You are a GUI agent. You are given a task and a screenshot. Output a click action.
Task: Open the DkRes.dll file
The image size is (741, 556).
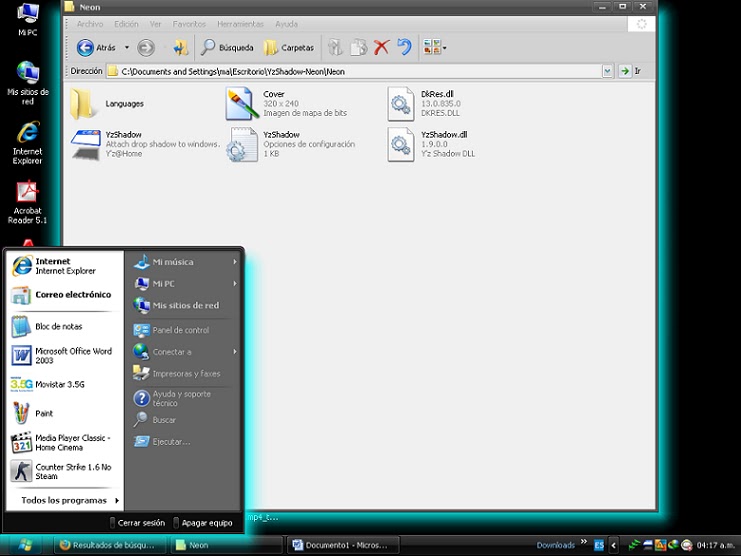point(402,104)
